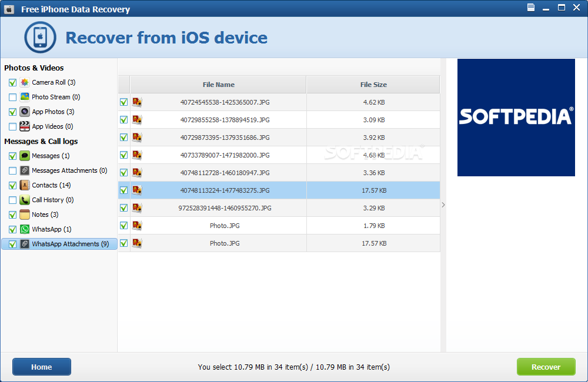Tick the Messages Attachments checkbox
Image resolution: width=588 pixels, height=382 pixels.
12,171
